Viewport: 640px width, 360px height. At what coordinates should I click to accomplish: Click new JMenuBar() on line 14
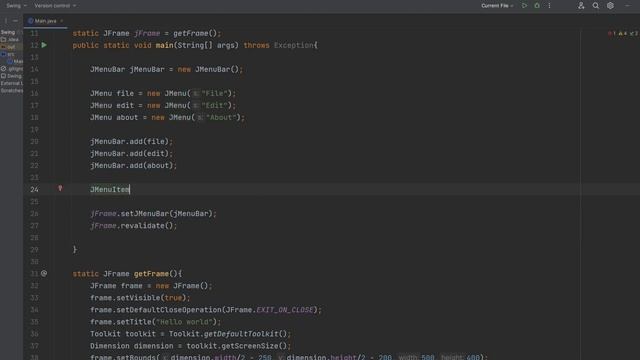point(208,69)
